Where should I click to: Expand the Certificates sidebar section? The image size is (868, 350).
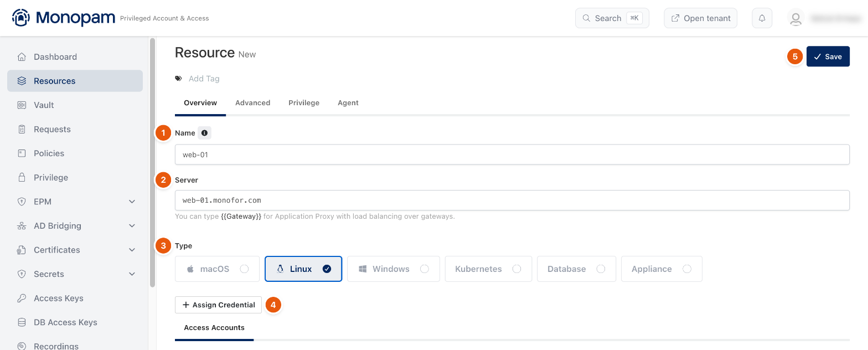[132, 250]
